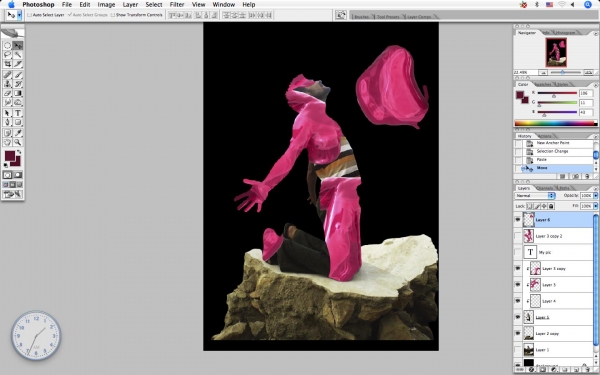The image size is (600, 375).
Task: Select the Eyedropper tool
Action: 18,133
